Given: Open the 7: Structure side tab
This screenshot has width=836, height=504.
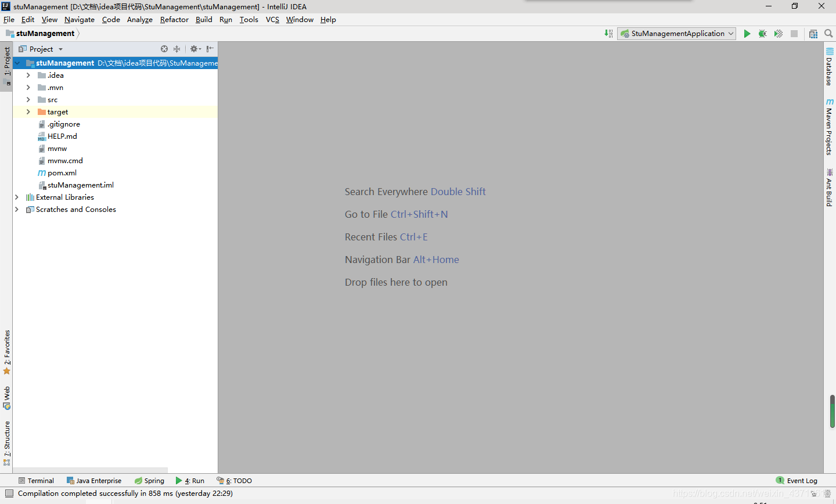Looking at the screenshot, I should tap(7, 444).
